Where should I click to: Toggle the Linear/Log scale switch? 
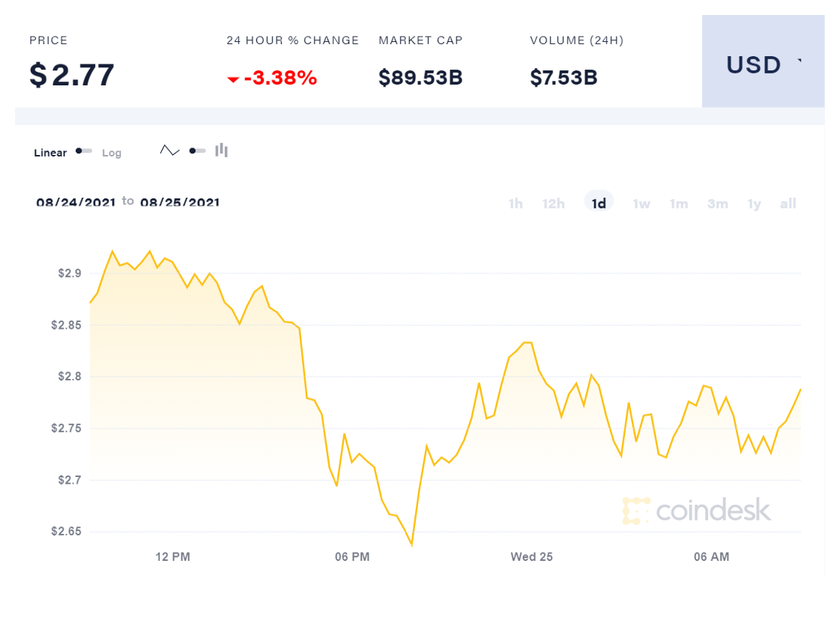click(x=84, y=151)
